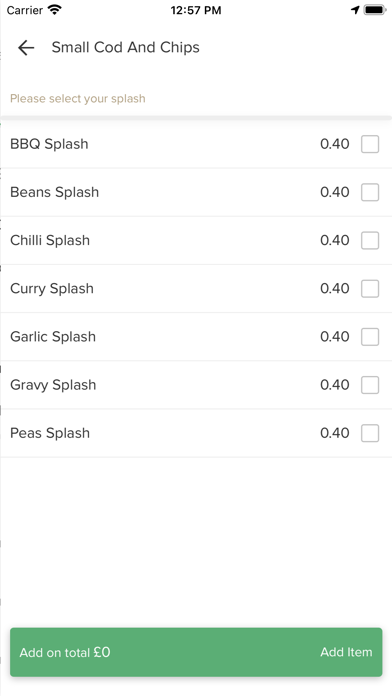Screen dimensions: 392x696
Task: Tap the location arrow status icon
Action: 355,10
